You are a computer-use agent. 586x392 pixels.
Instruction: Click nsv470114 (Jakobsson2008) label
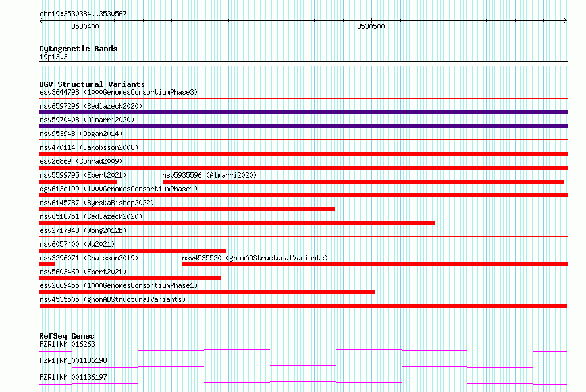click(x=89, y=147)
